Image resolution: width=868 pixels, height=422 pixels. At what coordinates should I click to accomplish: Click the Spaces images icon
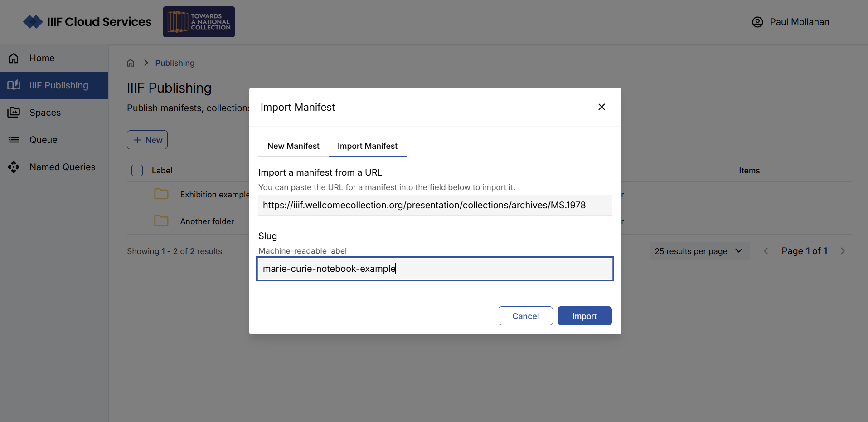coord(14,113)
